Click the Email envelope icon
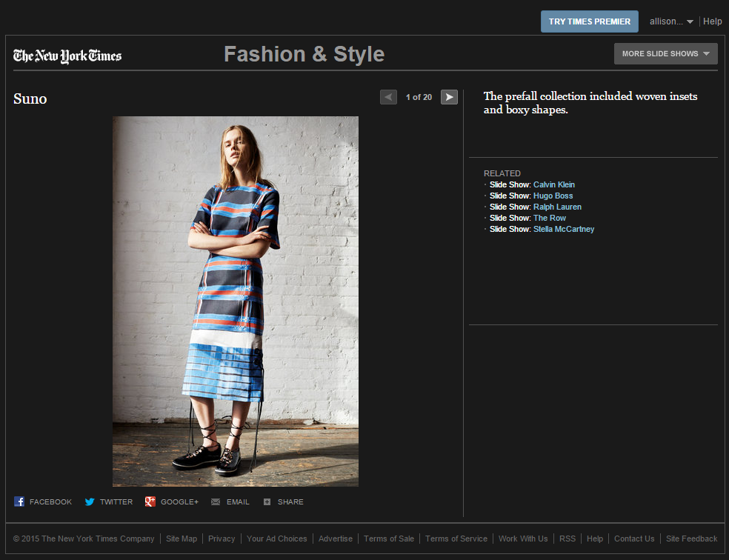 point(216,502)
